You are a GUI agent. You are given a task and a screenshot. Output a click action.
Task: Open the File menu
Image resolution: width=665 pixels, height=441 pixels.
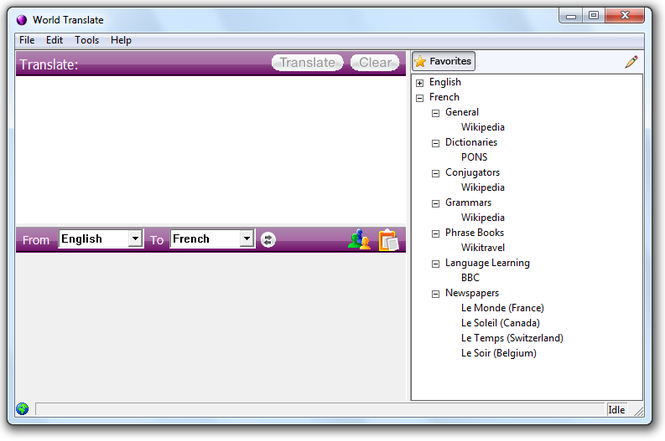coord(27,40)
